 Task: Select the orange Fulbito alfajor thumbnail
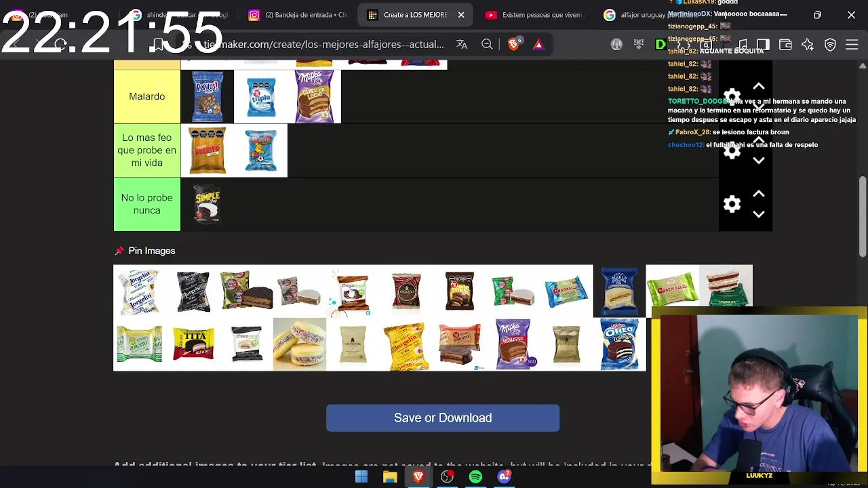click(208, 150)
